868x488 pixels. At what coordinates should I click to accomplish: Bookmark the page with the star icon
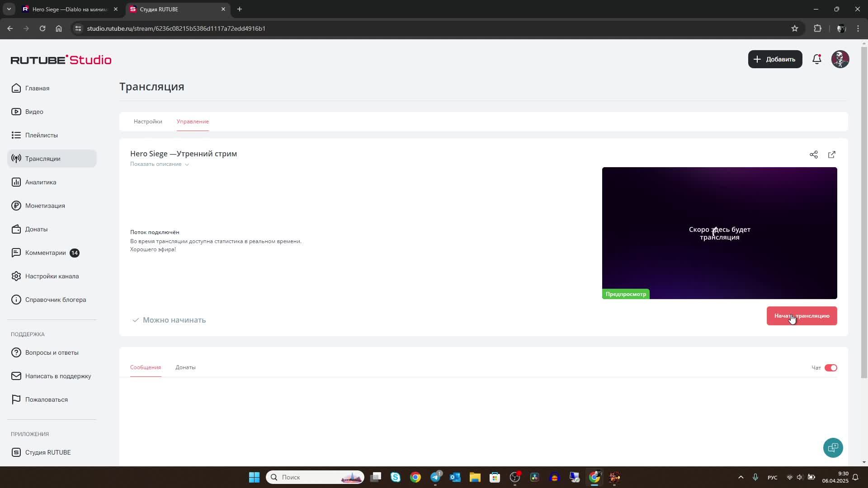point(795,28)
